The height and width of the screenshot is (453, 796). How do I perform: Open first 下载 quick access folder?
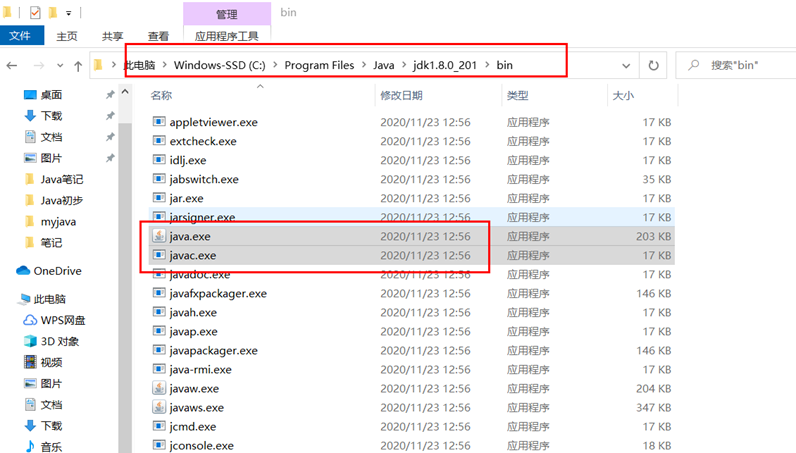click(x=51, y=116)
